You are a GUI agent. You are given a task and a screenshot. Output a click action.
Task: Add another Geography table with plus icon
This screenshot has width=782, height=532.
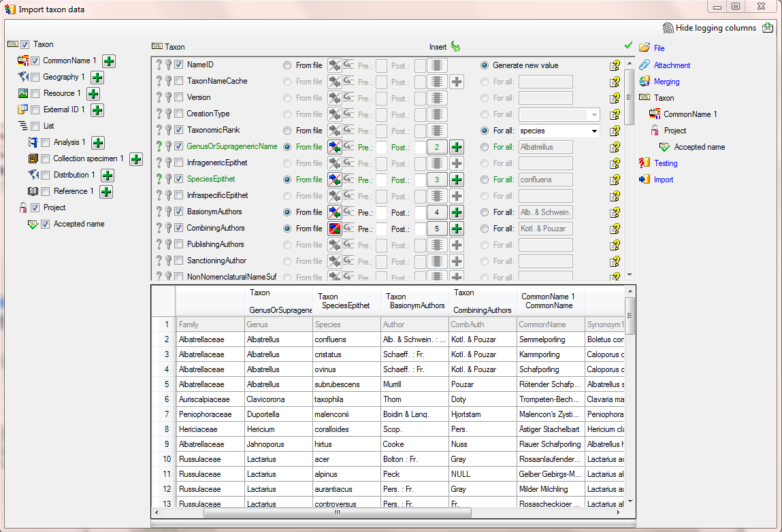click(x=97, y=78)
